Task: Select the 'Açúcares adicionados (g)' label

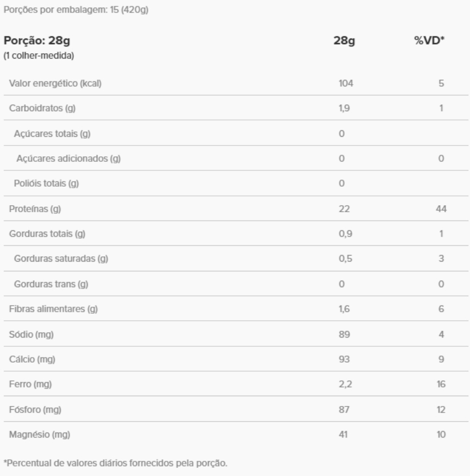Action: tap(68, 158)
